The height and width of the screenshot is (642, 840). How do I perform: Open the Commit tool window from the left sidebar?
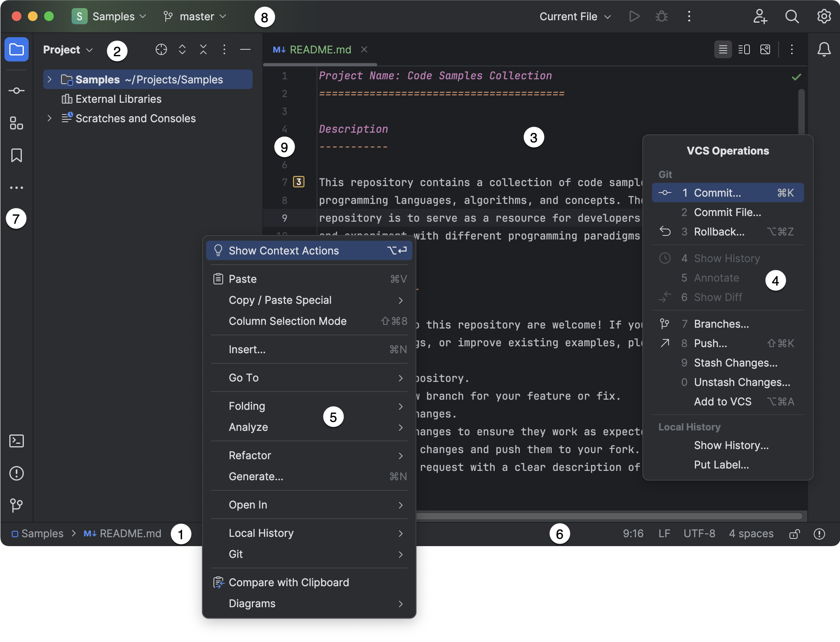(17, 91)
